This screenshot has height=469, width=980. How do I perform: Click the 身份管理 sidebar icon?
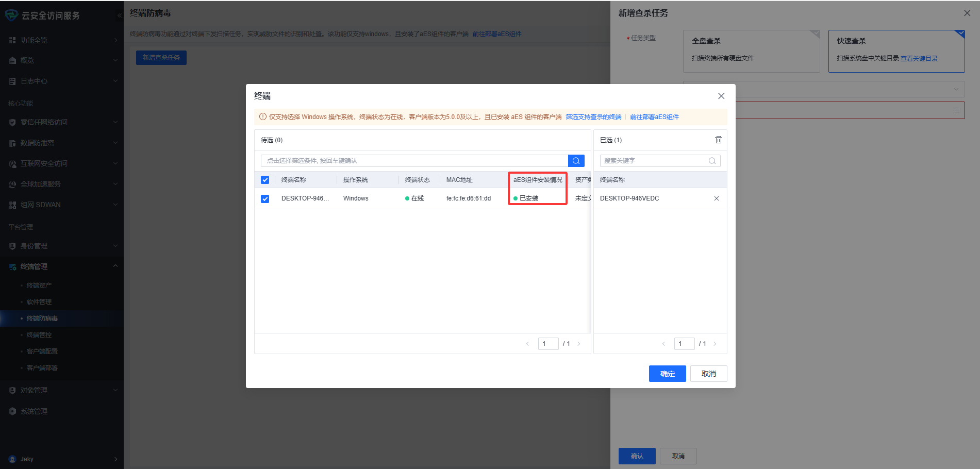point(12,246)
